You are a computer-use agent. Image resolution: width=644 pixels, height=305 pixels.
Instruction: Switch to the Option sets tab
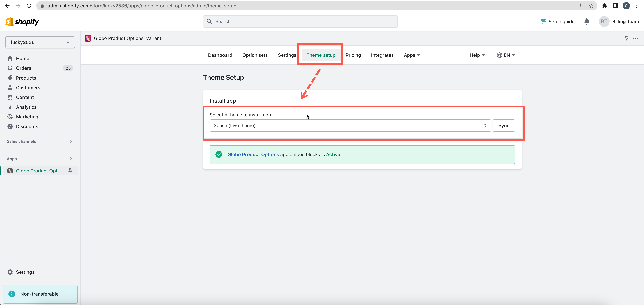(255, 55)
